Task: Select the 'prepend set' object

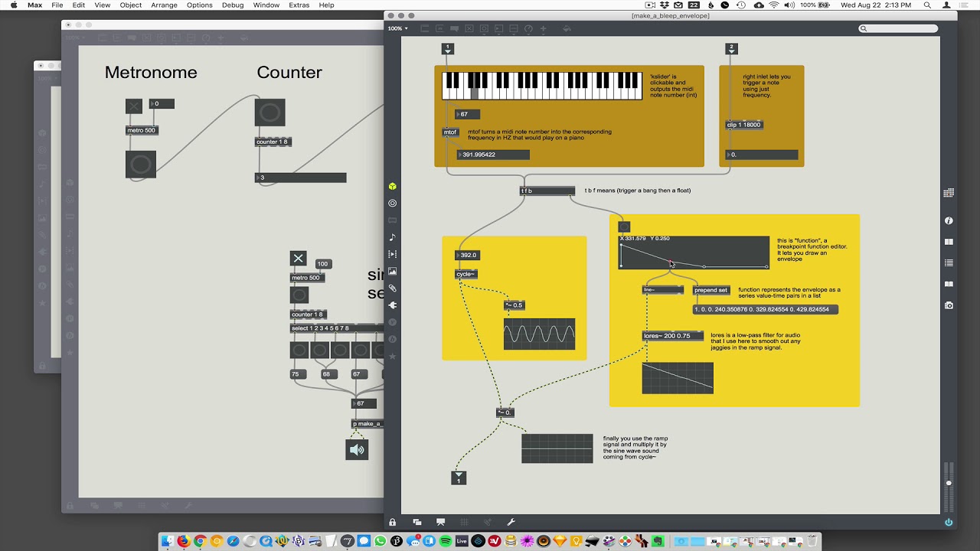Action: pos(711,290)
